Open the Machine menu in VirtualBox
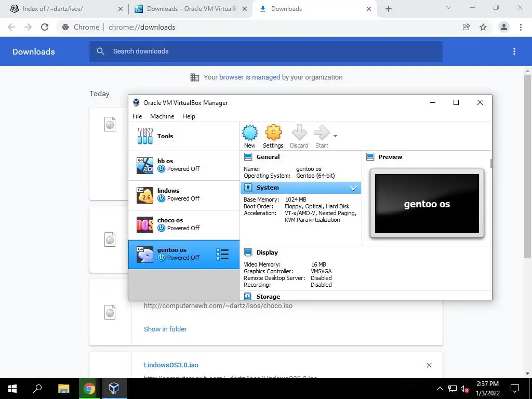 162,116
